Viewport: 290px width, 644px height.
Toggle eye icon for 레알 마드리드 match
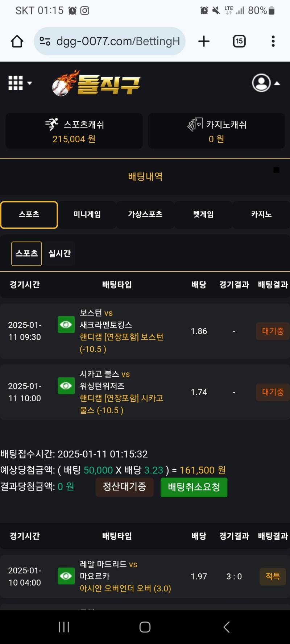coord(66,576)
